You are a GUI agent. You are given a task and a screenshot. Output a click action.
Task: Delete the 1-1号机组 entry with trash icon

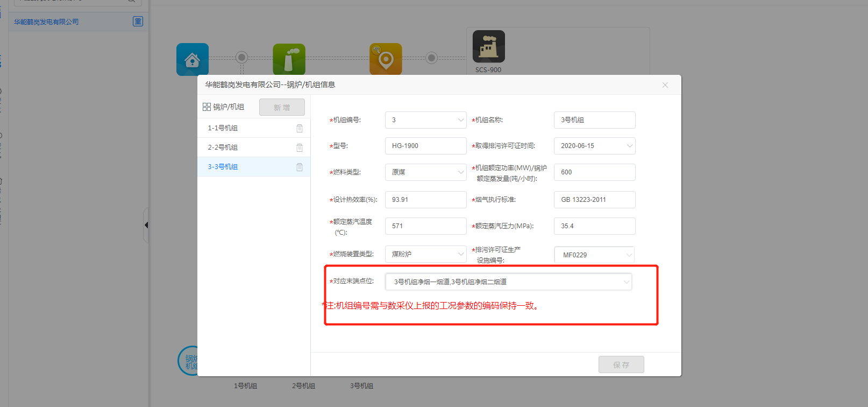pyautogui.click(x=300, y=128)
